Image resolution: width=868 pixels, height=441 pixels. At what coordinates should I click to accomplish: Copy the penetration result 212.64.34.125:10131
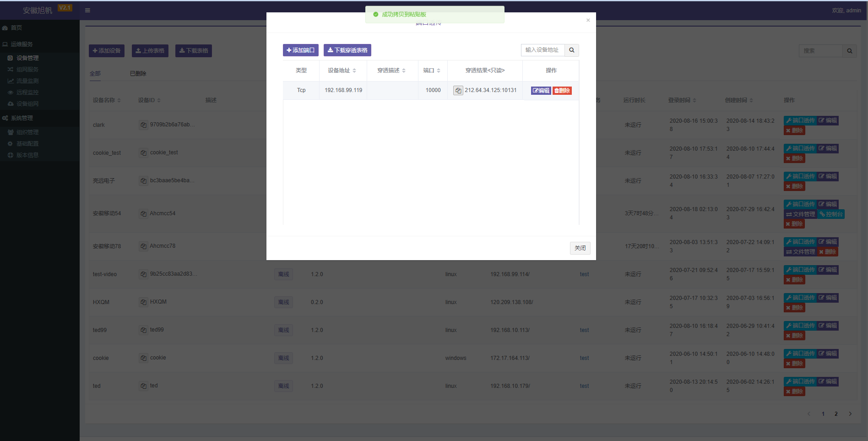point(458,91)
